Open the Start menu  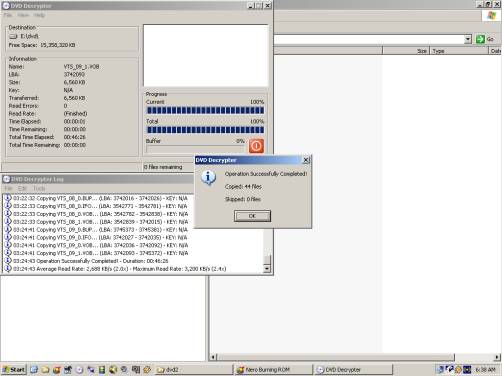(14, 369)
